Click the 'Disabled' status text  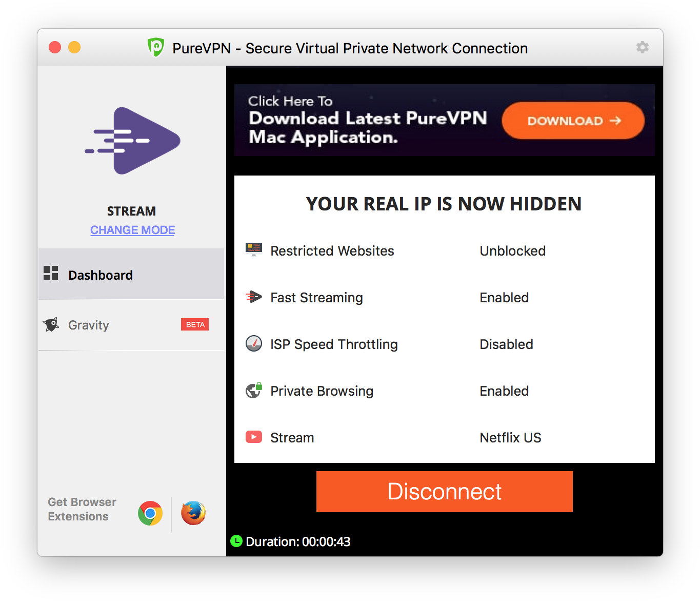click(x=506, y=344)
